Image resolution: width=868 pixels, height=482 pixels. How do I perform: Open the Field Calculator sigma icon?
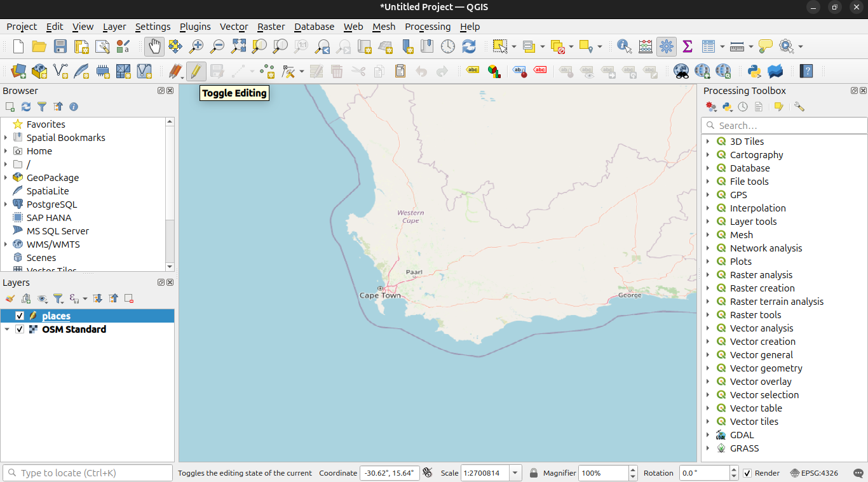click(x=687, y=46)
